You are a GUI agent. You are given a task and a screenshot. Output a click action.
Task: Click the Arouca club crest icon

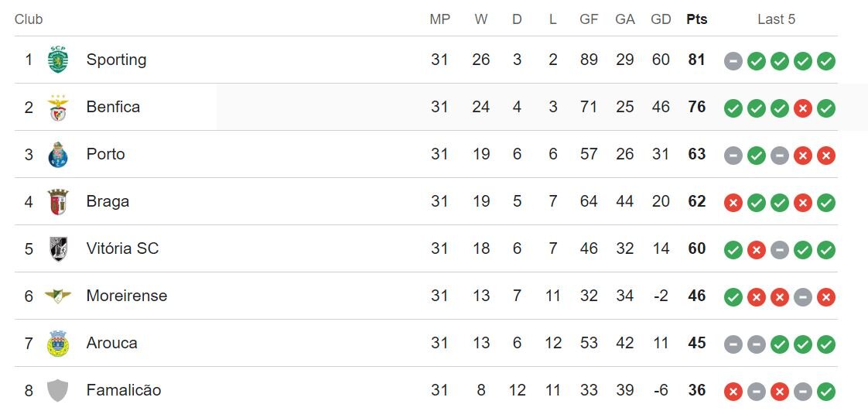pyautogui.click(x=58, y=344)
